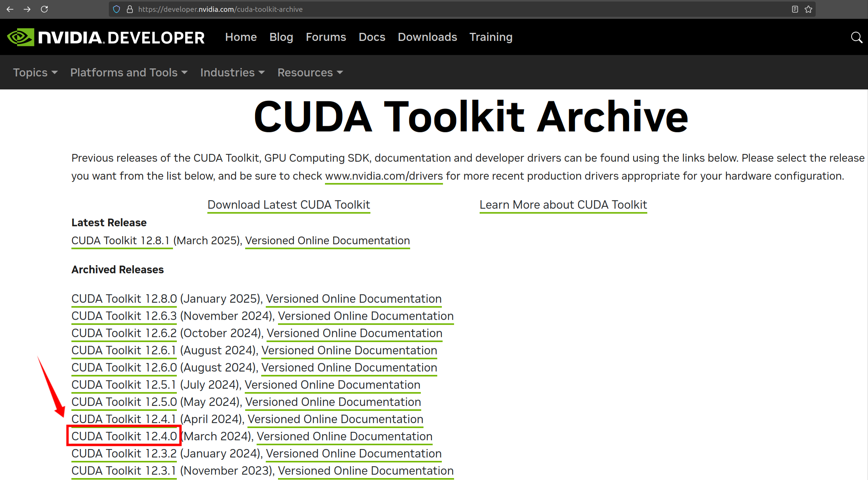Viewport: 868px width, 480px height.
Task: Reload the page with refresh icon
Action: (x=44, y=9)
